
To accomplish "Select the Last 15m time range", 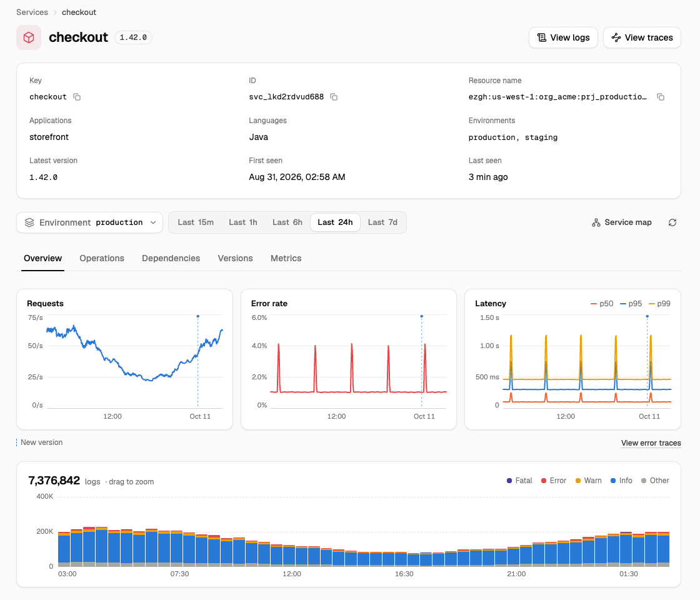I will point(196,222).
